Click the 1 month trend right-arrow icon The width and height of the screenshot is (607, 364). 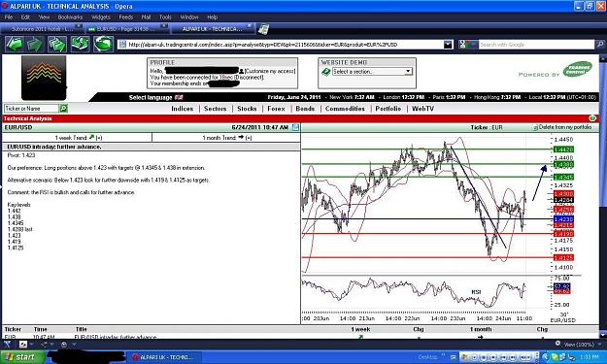tap(241, 137)
